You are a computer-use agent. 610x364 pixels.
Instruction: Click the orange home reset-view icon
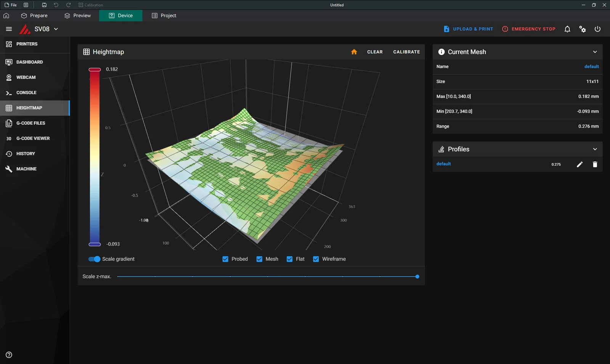[354, 52]
